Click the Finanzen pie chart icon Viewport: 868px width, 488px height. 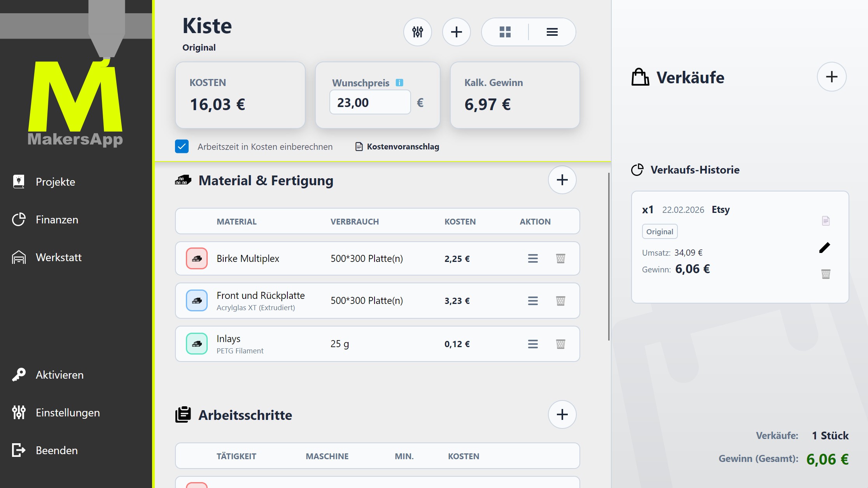click(19, 219)
